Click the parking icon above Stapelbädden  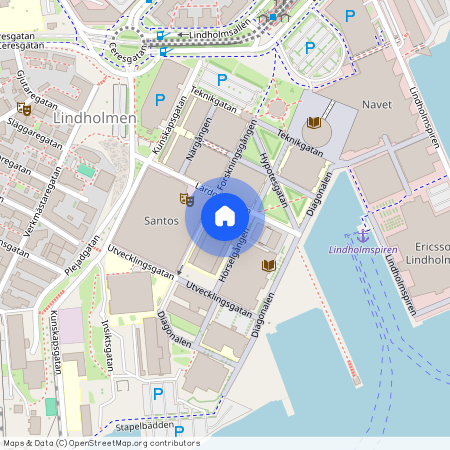(158, 394)
